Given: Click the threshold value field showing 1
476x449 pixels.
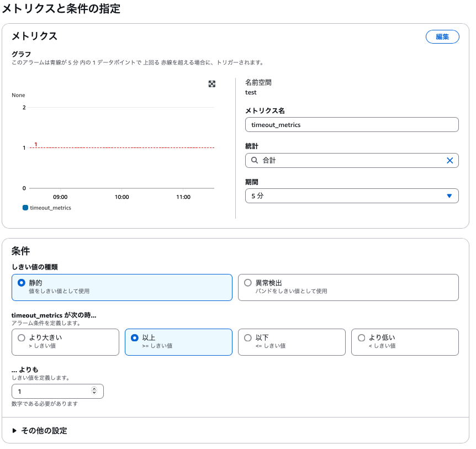Looking at the screenshot, I should point(50,391).
